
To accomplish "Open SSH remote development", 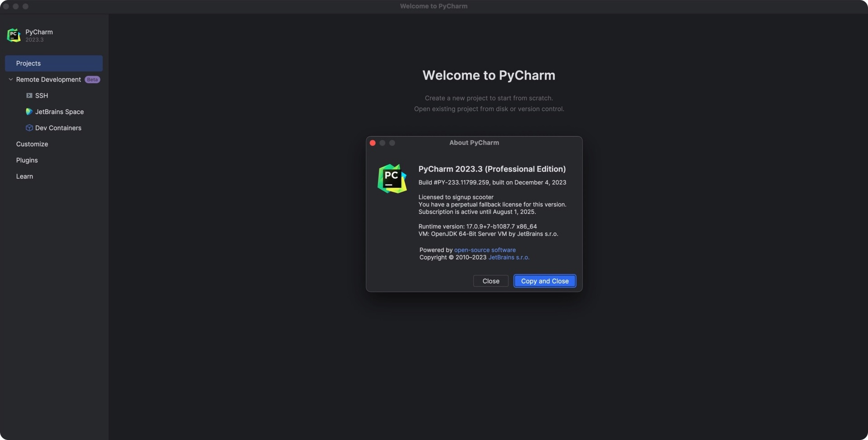I will tap(41, 96).
